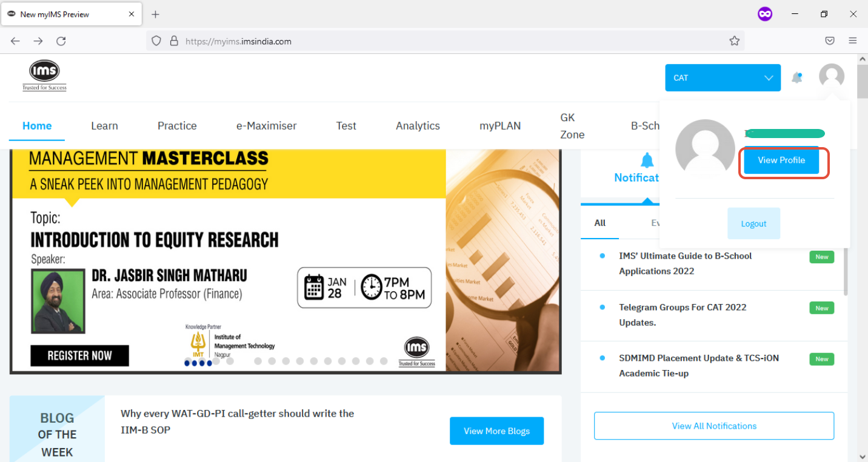Click the browser forward arrow
The height and width of the screenshot is (462, 868).
pos(38,41)
